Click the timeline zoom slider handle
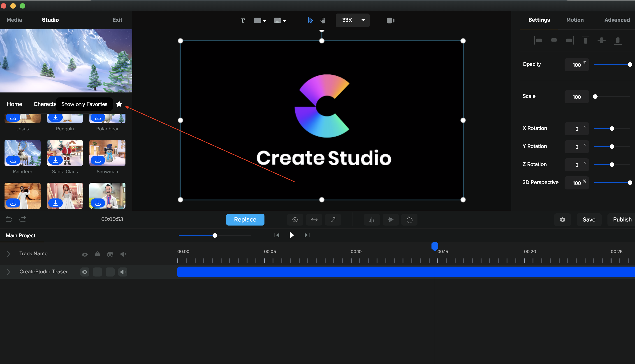The width and height of the screenshot is (635, 364). (215, 235)
